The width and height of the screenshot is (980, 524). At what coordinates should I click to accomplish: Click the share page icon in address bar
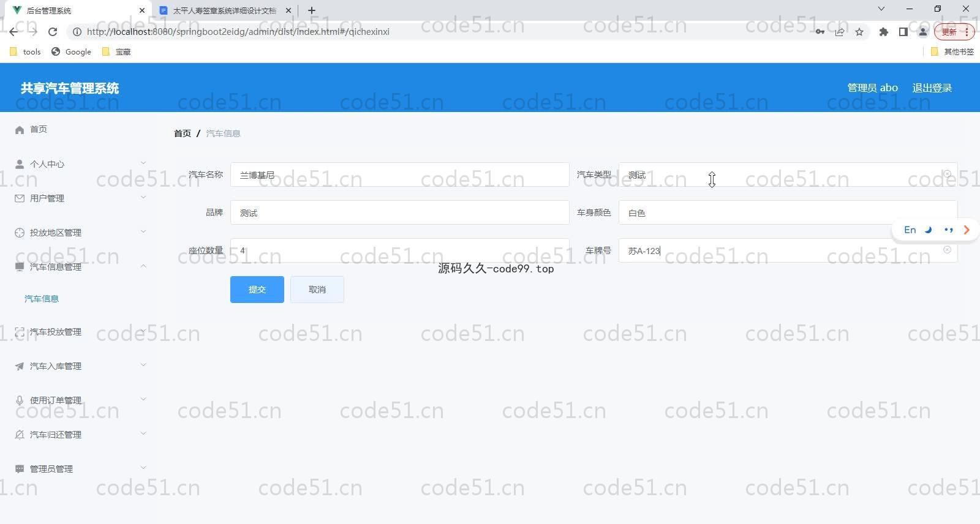click(x=840, y=32)
